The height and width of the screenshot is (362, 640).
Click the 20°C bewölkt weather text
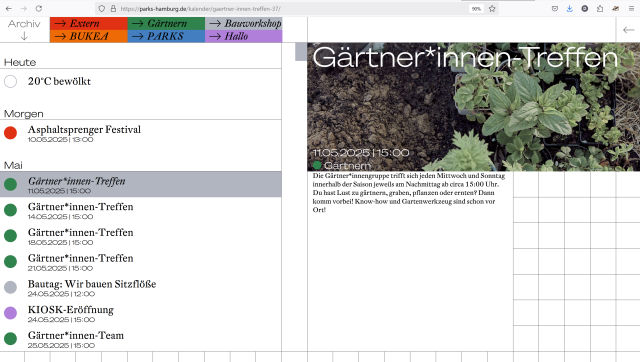[59, 81]
